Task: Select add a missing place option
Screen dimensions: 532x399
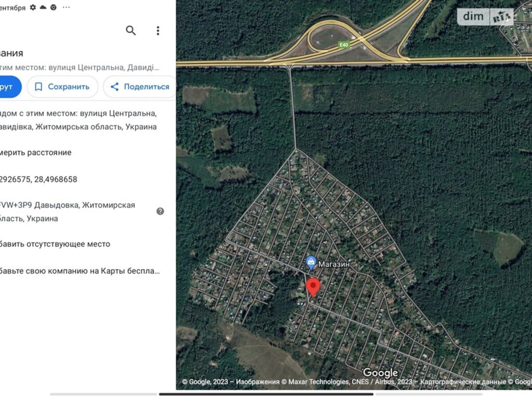Action: coord(55,244)
